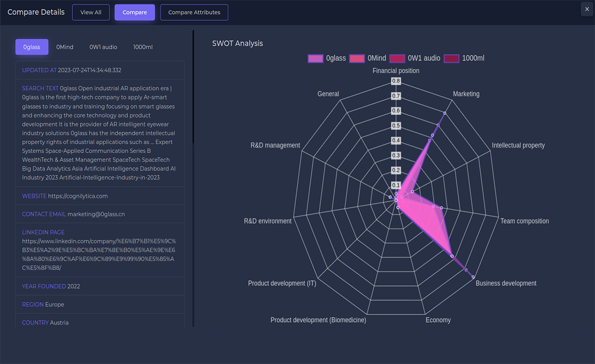595x364 pixels.
Task: Open the Compare Attributes view
Action: pyautogui.click(x=194, y=12)
